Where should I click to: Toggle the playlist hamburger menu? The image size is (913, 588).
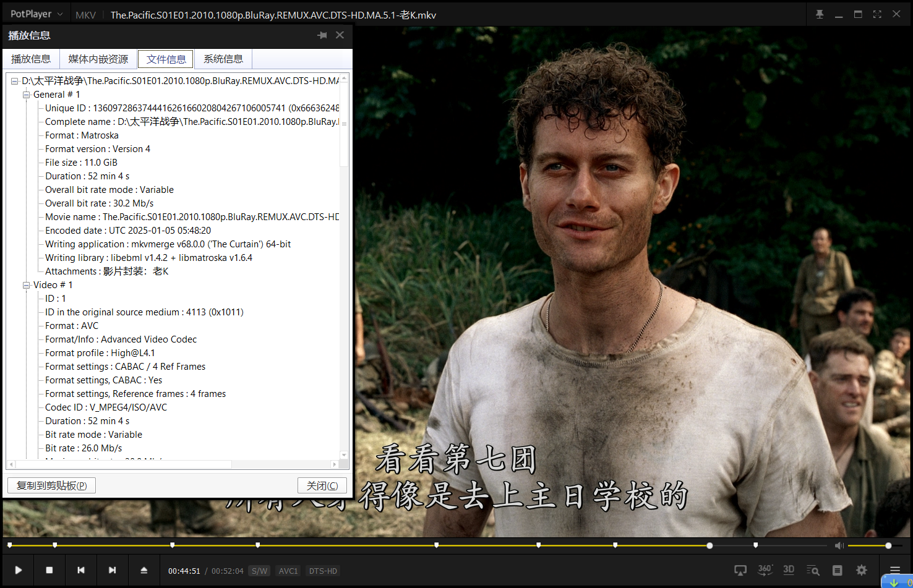(895, 569)
